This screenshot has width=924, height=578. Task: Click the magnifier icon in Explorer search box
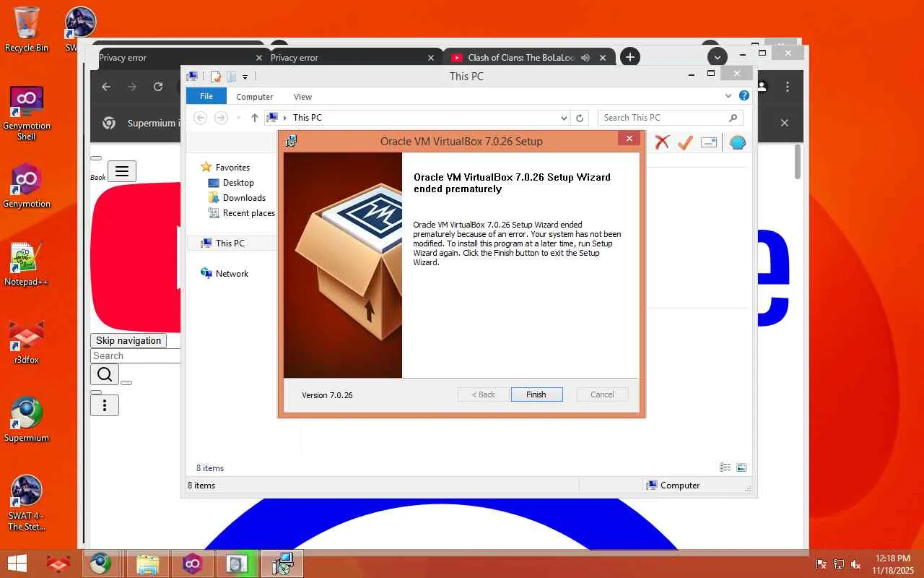pos(733,118)
